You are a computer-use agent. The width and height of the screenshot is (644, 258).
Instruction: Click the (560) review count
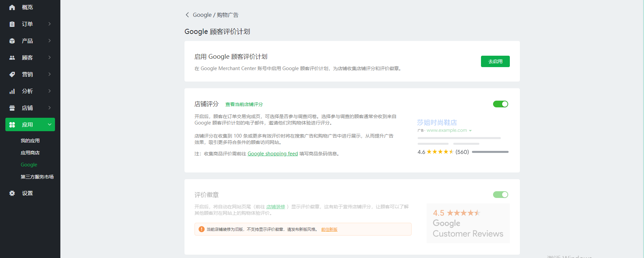point(462,152)
